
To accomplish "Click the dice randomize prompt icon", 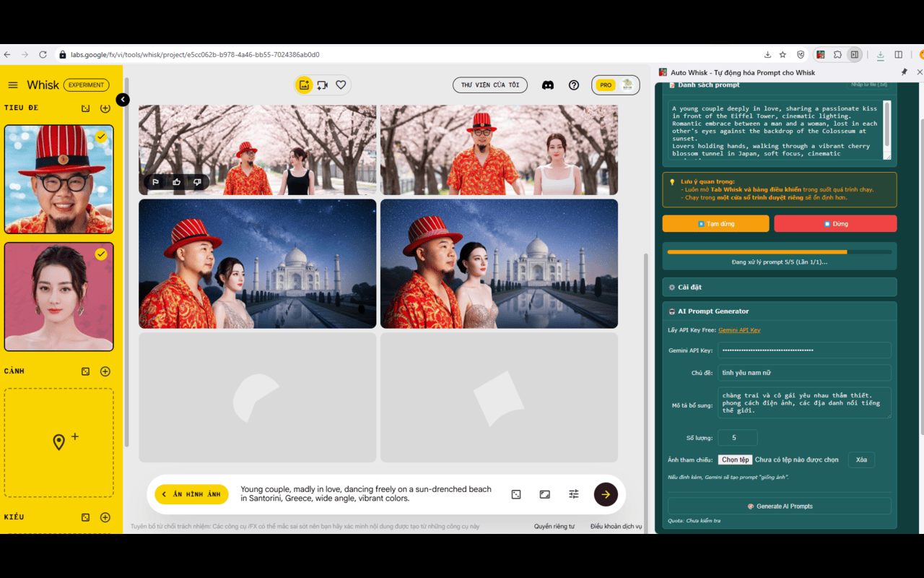I will (515, 494).
